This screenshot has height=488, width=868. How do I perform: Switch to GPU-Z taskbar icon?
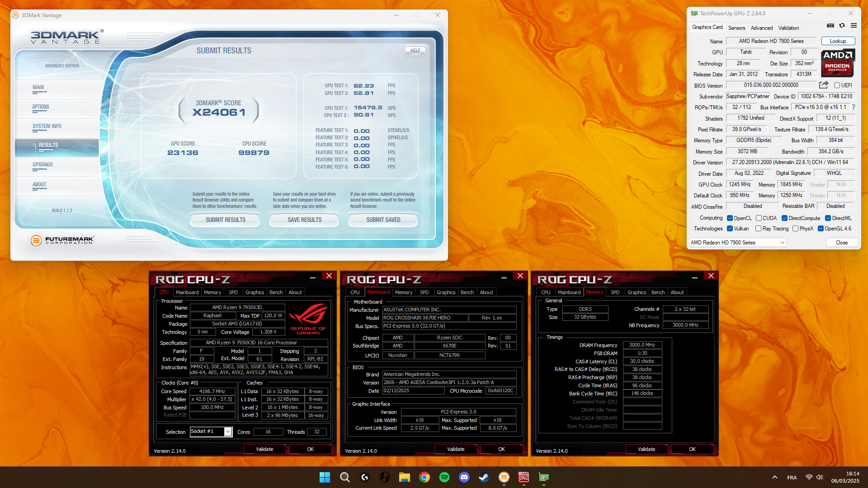tap(543, 477)
